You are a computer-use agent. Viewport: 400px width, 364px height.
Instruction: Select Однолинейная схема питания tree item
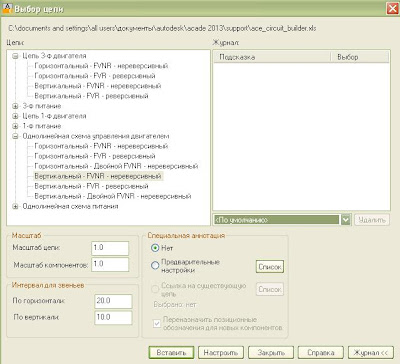click(x=70, y=207)
